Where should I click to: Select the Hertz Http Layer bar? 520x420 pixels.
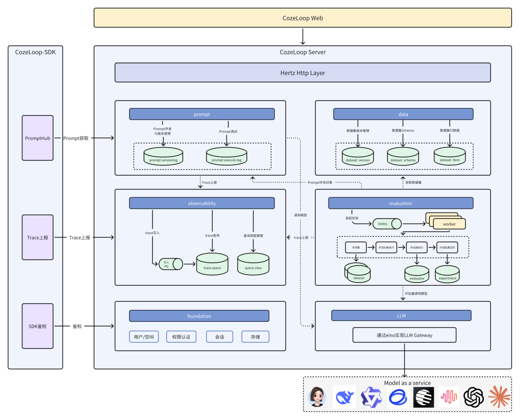tap(302, 73)
